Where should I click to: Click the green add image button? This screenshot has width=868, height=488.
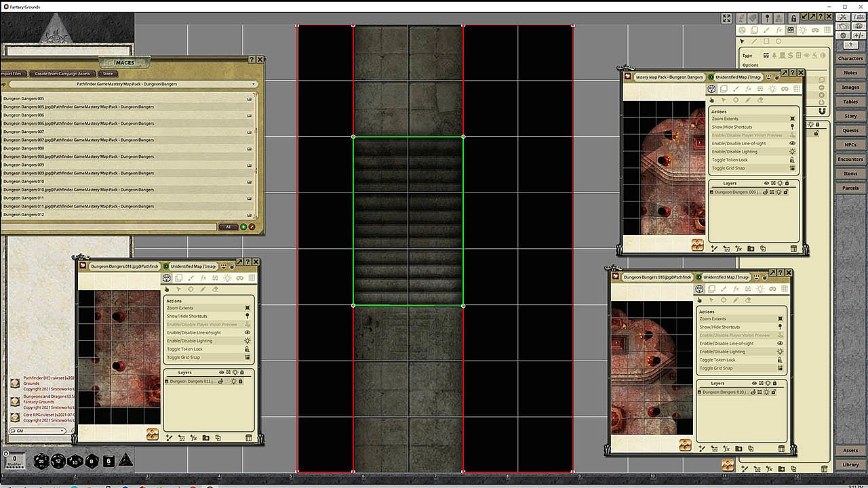pos(243,226)
